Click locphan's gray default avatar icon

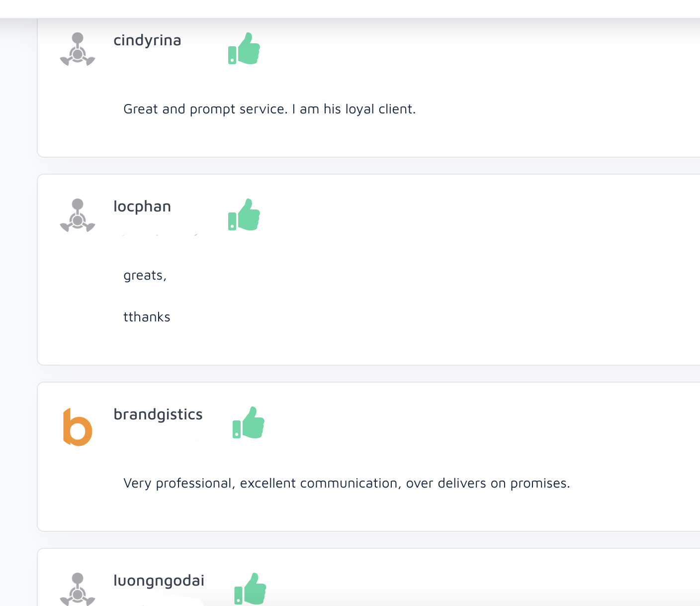click(x=78, y=215)
